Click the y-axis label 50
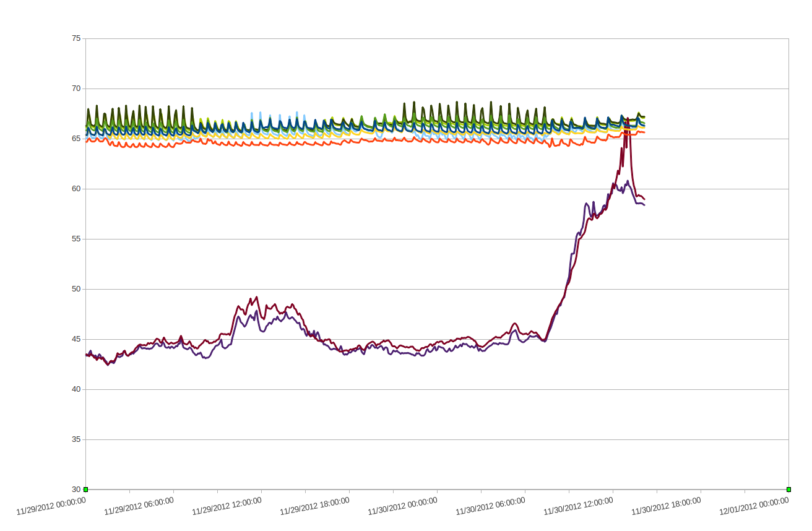 (x=76, y=289)
